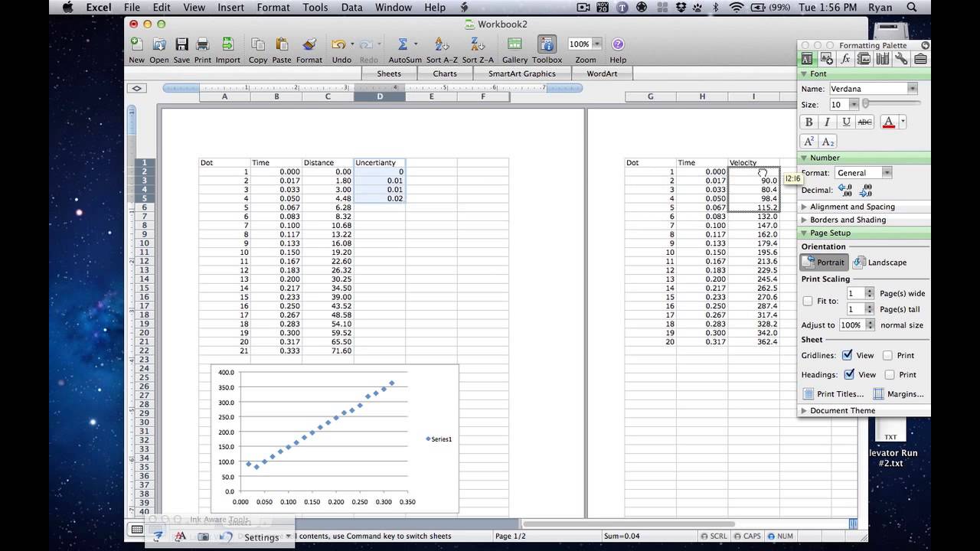This screenshot has height=551, width=980.
Task: Click the font color red A swatch
Action: (889, 122)
